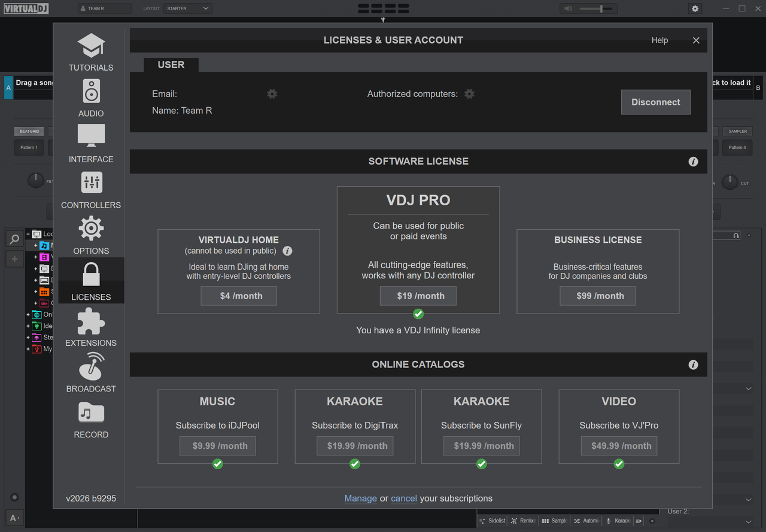The height and width of the screenshot is (532, 766).
Task: Open the Tutorials settings section
Action: (x=91, y=53)
